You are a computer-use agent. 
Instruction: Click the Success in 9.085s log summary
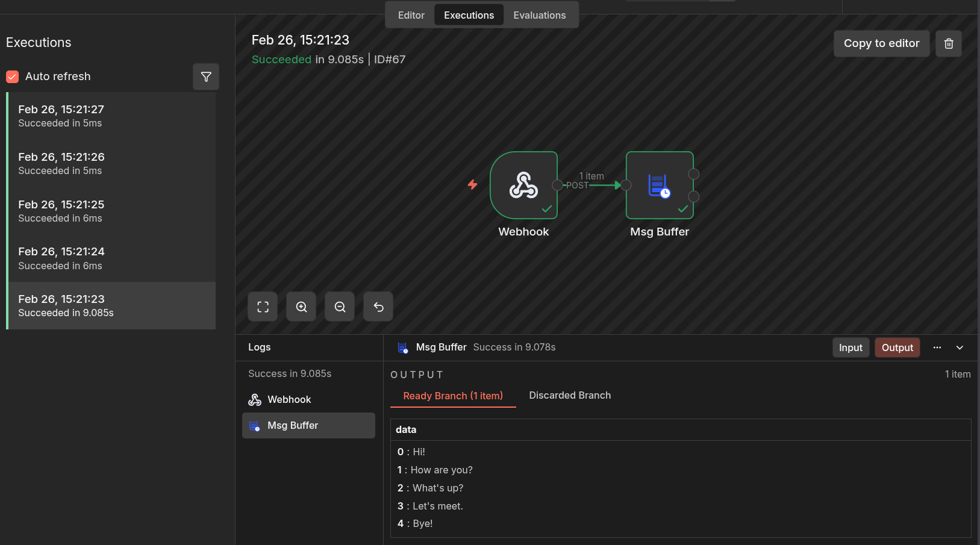click(290, 373)
